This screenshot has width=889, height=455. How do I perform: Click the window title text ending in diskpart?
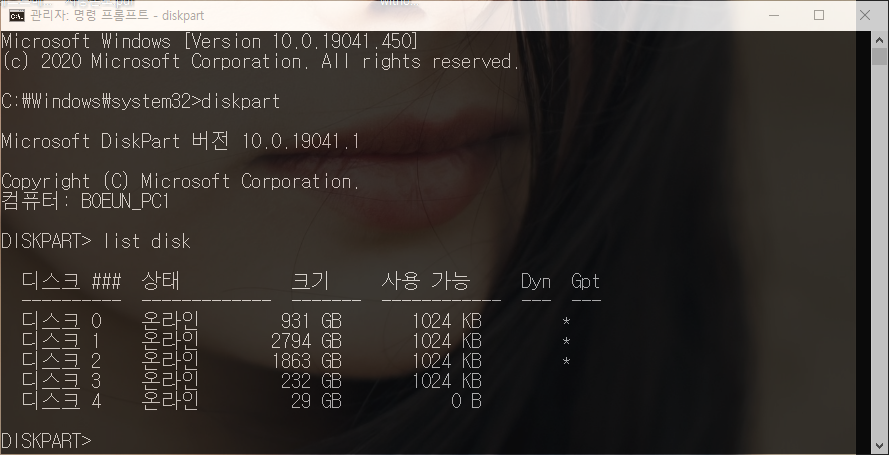117,15
